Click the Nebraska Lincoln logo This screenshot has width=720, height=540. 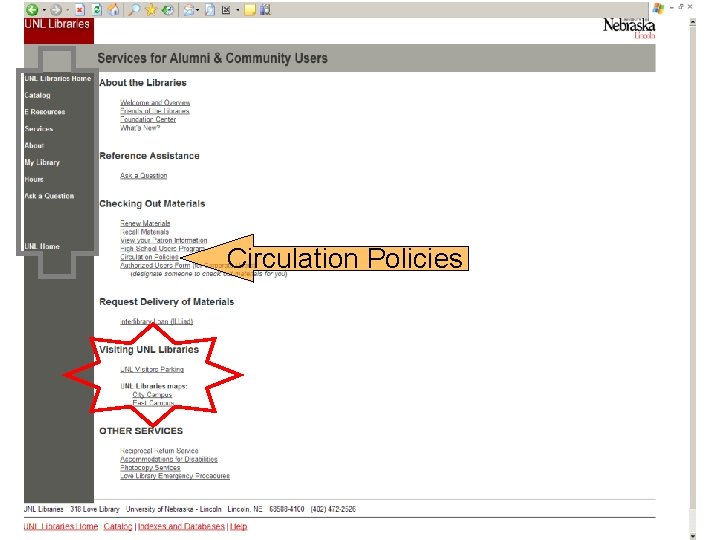tap(629, 28)
